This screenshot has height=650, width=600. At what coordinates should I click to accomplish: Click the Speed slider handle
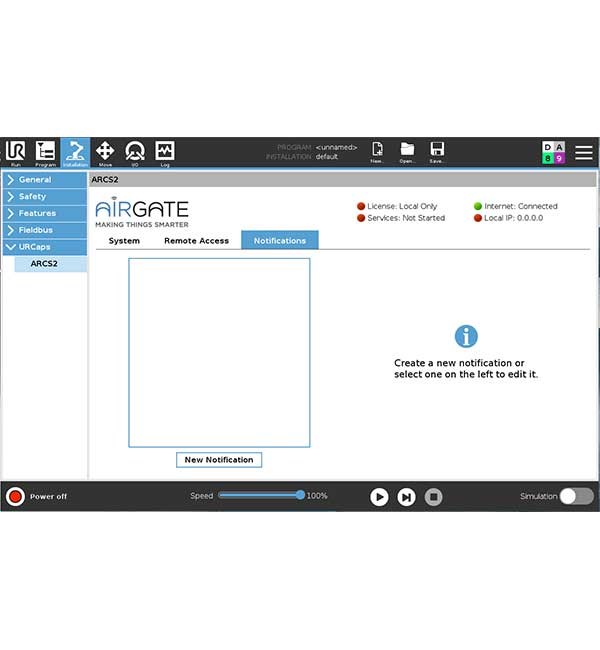tap(300, 495)
